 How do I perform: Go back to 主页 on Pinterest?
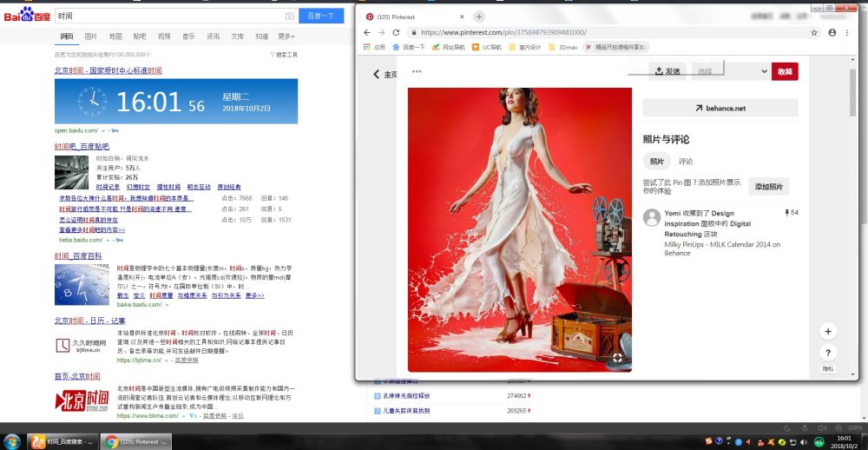[x=385, y=74]
